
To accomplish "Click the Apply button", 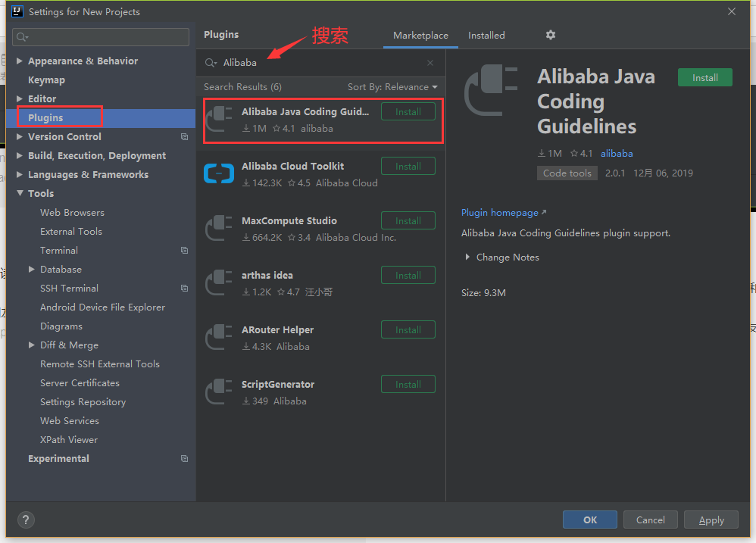I will (711, 520).
